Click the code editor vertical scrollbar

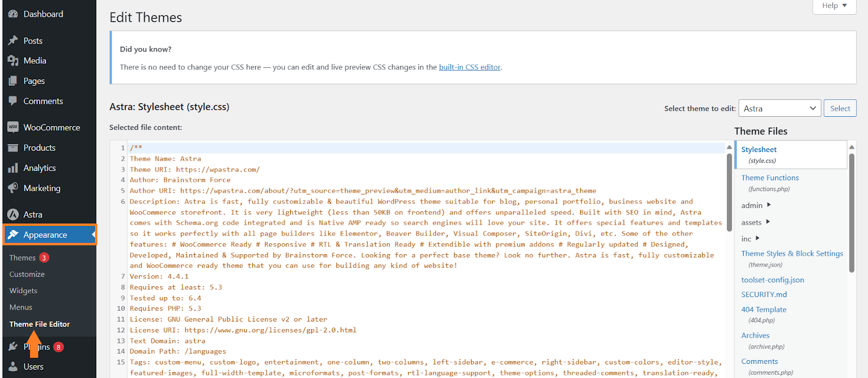729,193
